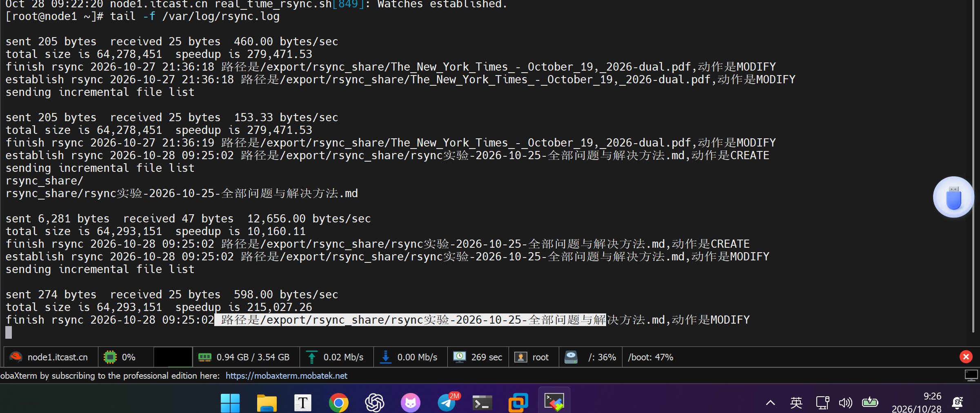This screenshot has width=980, height=413.
Task: Click the "0.02 Mb/s" upload speed text
Action: pyautogui.click(x=343, y=357)
